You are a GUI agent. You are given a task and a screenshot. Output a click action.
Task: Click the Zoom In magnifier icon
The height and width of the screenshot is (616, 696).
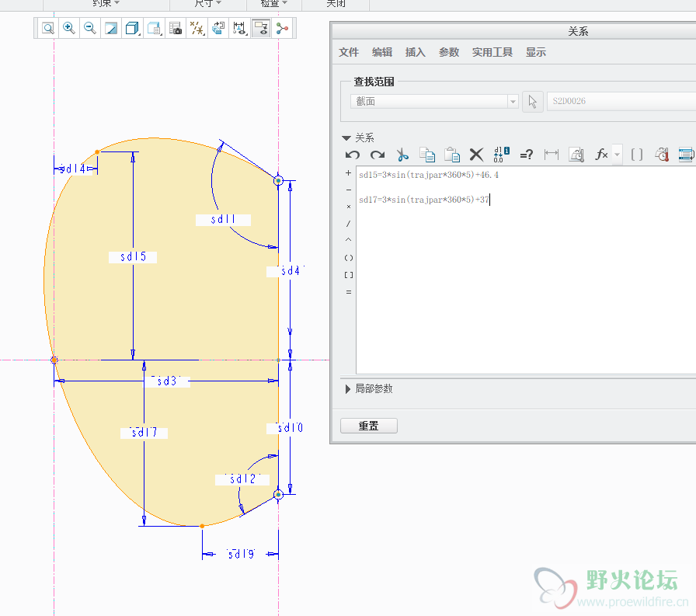tap(69, 29)
